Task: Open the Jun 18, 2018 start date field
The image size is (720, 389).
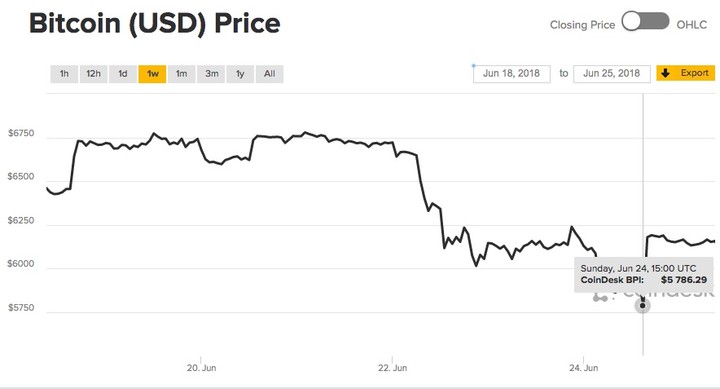Action: point(512,73)
